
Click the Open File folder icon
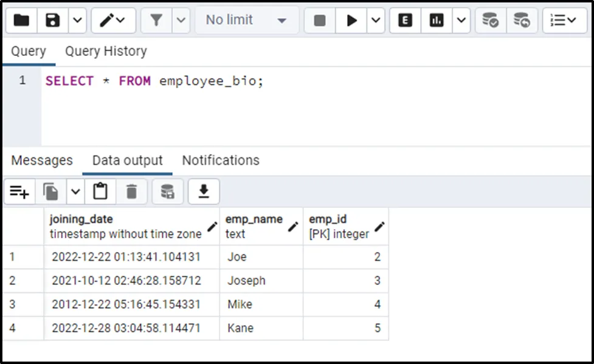pos(21,20)
